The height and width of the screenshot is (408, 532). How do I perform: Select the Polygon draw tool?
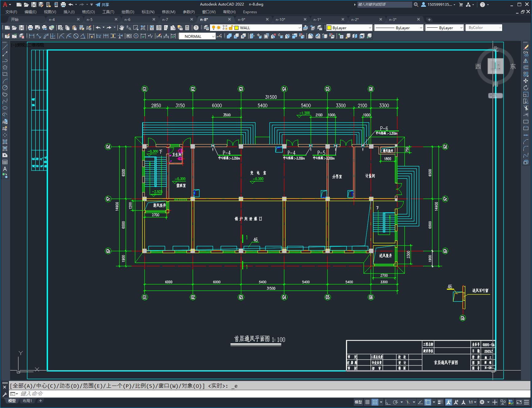tap(5, 67)
